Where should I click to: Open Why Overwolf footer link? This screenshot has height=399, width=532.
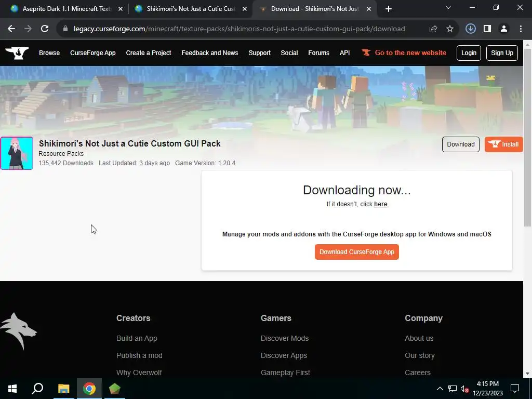coord(139,373)
